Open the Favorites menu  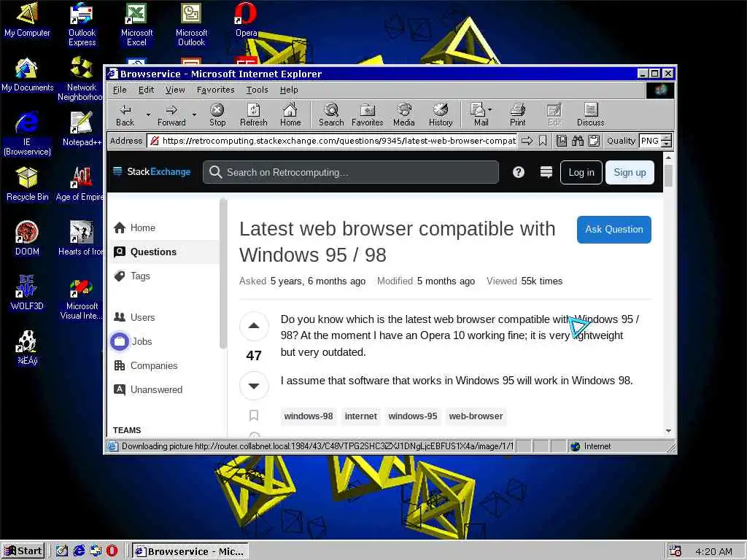tap(216, 90)
